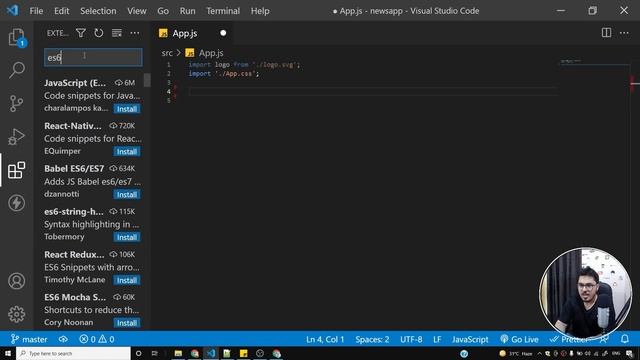
Task: Open the Source Control view
Action: 17,103
